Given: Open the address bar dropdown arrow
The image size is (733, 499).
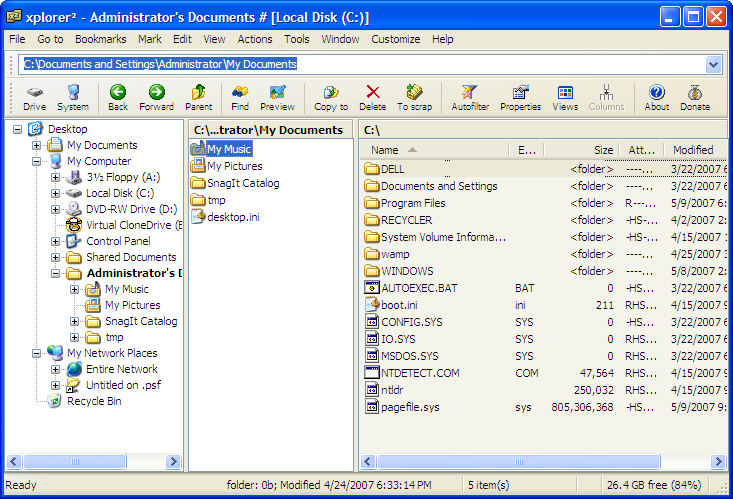Looking at the screenshot, I should tap(713, 64).
